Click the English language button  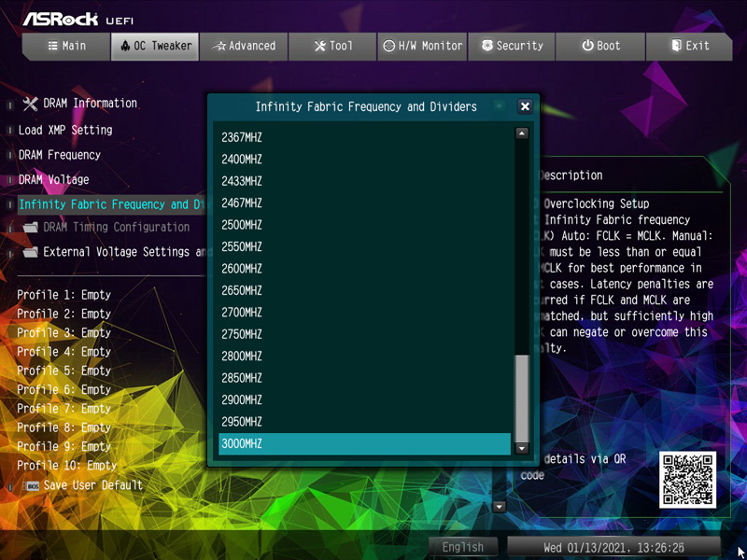pyautogui.click(x=463, y=547)
